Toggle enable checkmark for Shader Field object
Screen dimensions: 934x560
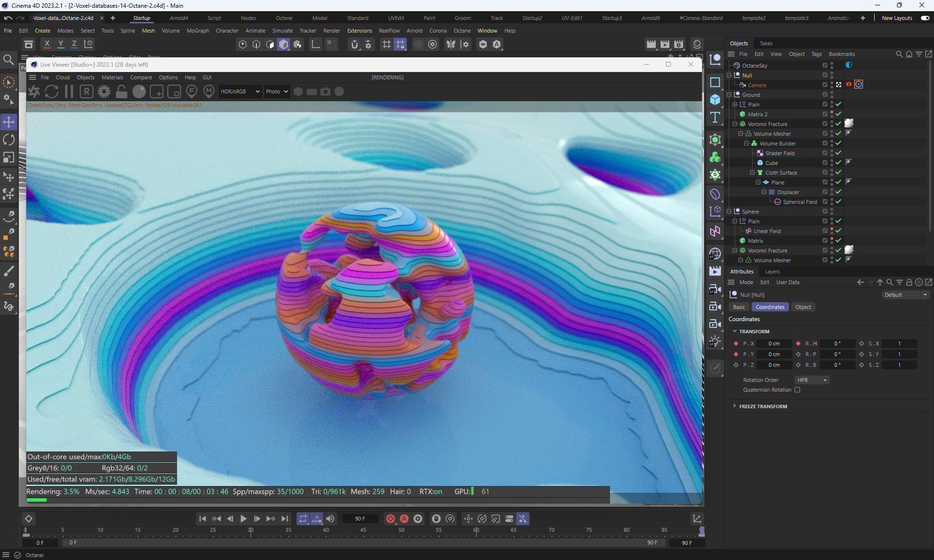coord(838,153)
